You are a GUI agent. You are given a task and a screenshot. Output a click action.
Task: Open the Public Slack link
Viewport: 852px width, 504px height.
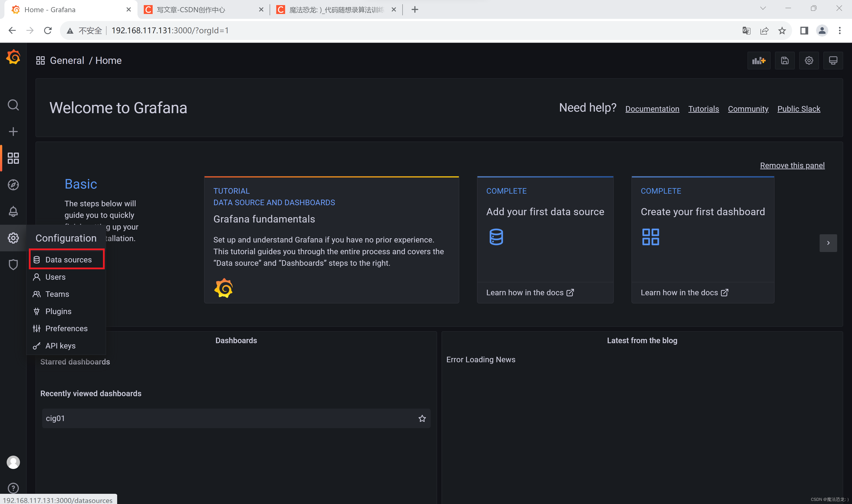799,109
